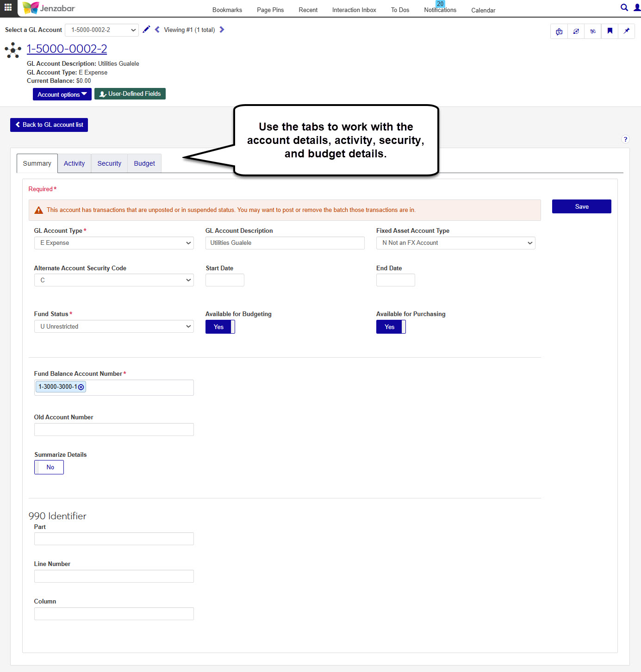Click the End Date field
Screen dimensions: 641x672
(x=396, y=280)
